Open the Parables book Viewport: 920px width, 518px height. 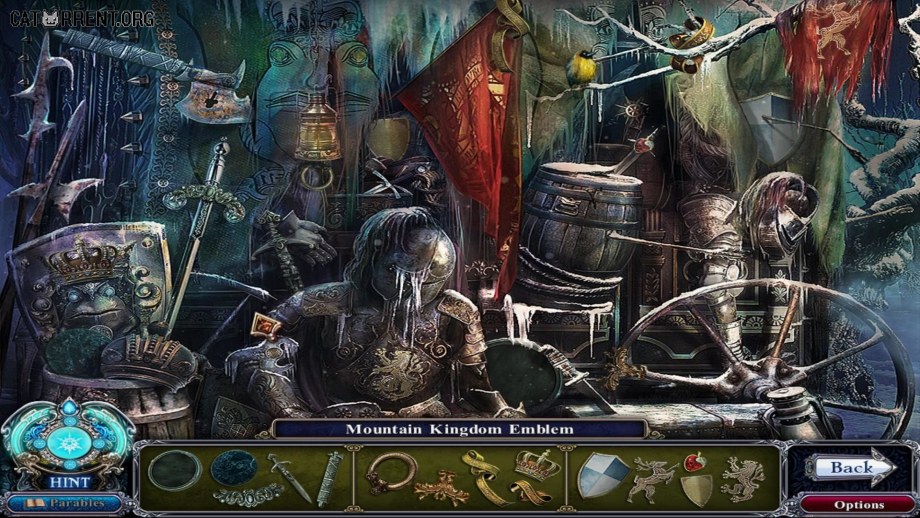point(64,504)
